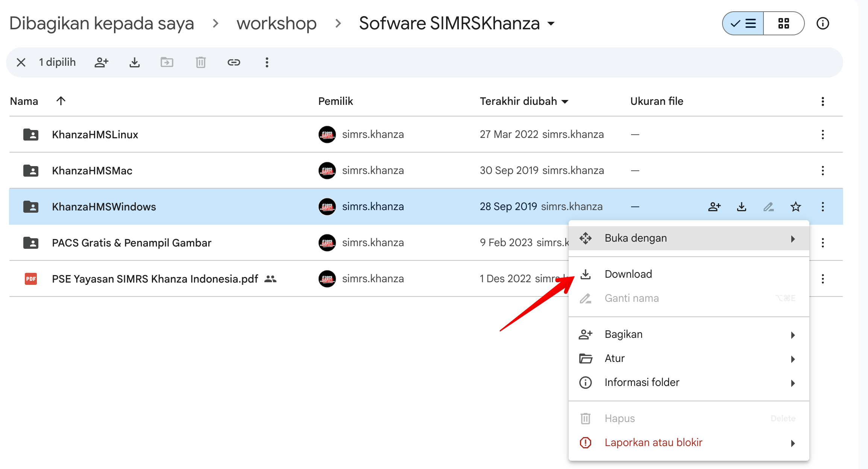The height and width of the screenshot is (469, 868).
Task: Select the KhanzaHMSLinux folder
Action: coord(95,135)
